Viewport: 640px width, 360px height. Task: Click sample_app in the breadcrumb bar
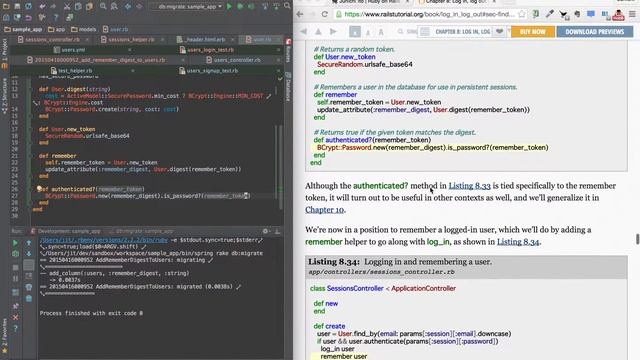pos(23,29)
